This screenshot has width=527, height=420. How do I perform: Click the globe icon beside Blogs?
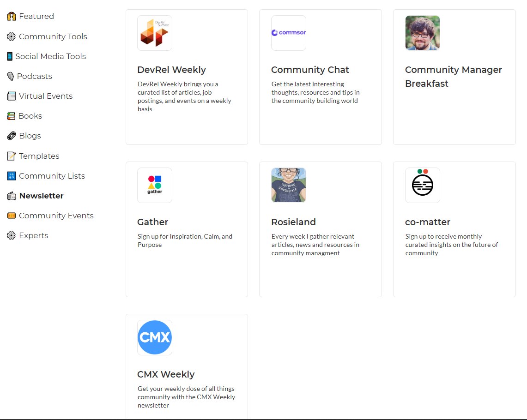(x=10, y=136)
